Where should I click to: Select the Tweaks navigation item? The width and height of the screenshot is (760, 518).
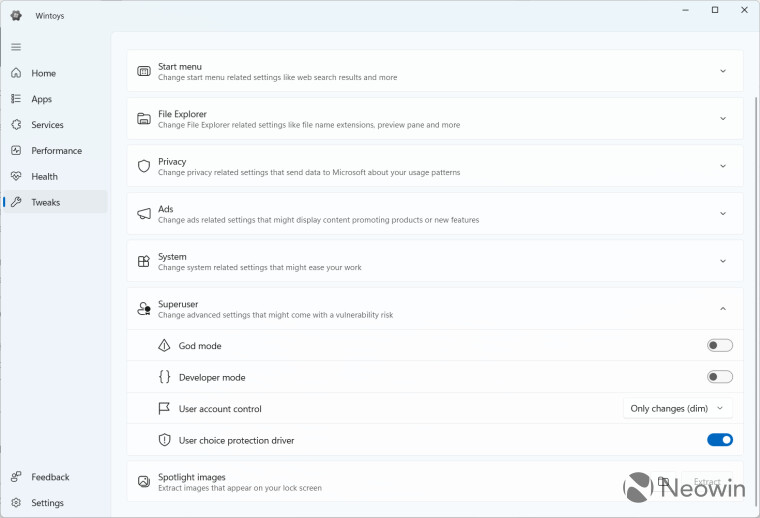(x=55, y=202)
